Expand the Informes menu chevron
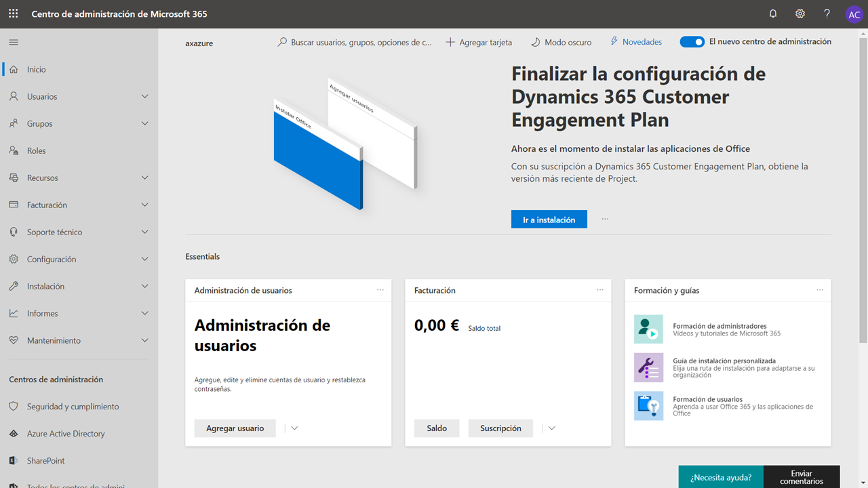The height and width of the screenshot is (488, 868). pos(144,313)
